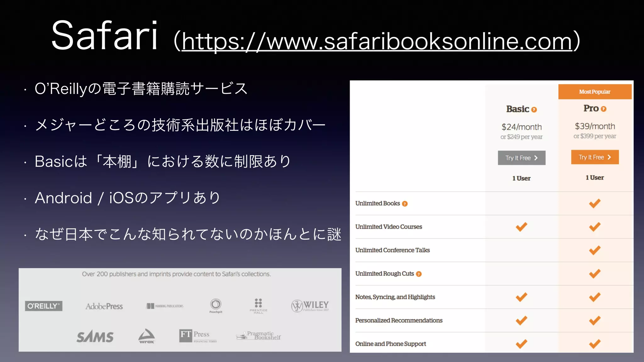
Task: Click the 'or $249 per year' text
Action: coord(521,137)
